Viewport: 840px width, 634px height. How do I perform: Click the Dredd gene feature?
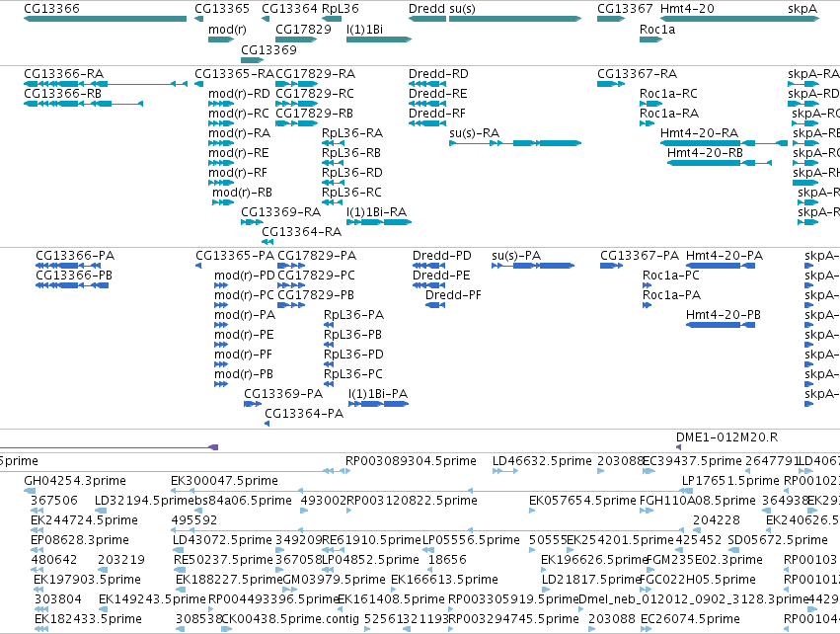point(427,19)
